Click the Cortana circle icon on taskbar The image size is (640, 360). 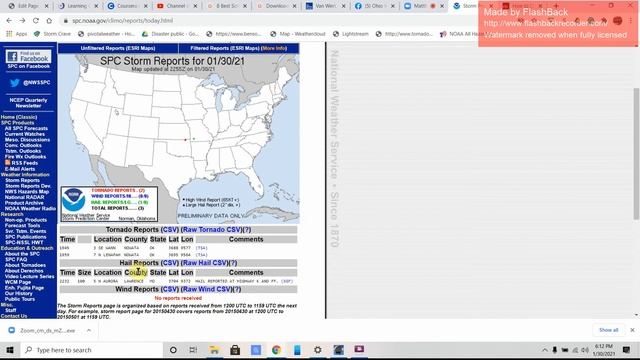pos(173,350)
